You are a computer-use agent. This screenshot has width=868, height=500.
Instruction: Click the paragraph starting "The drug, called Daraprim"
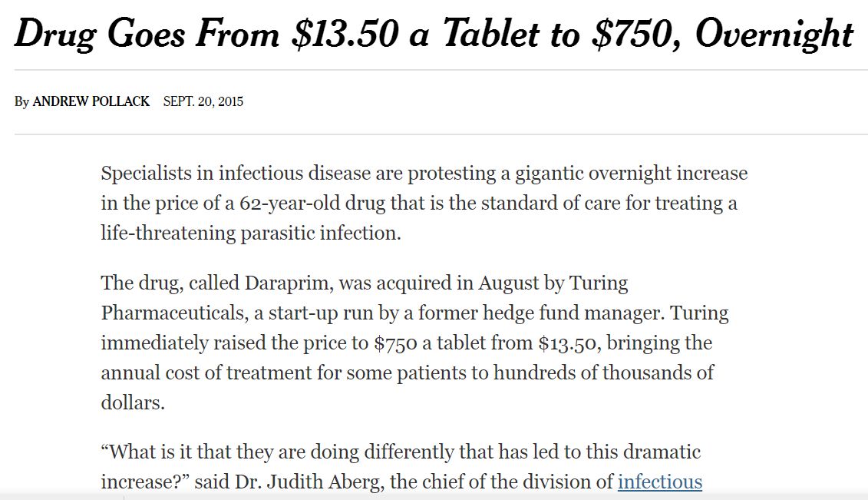[x=414, y=343]
